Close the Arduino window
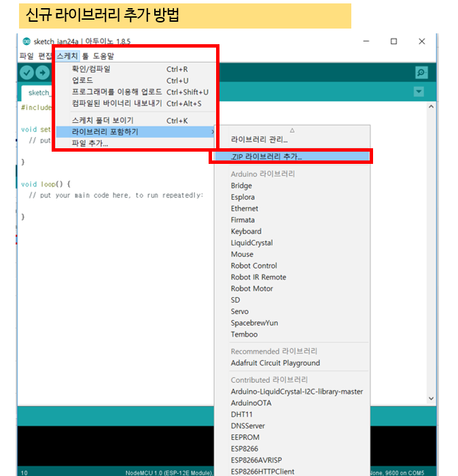The image size is (458, 476). tap(421, 41)
